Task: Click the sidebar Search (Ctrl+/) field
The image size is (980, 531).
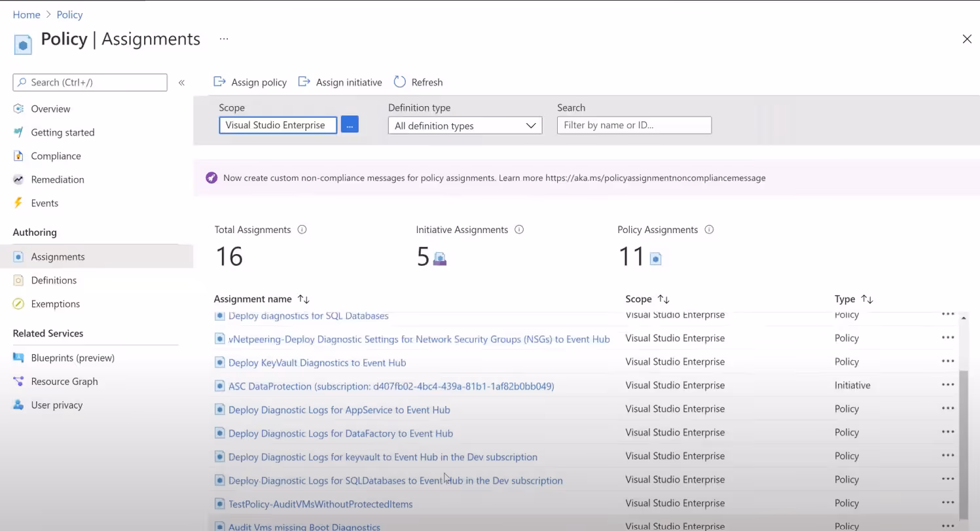Action: coord(90,82)
